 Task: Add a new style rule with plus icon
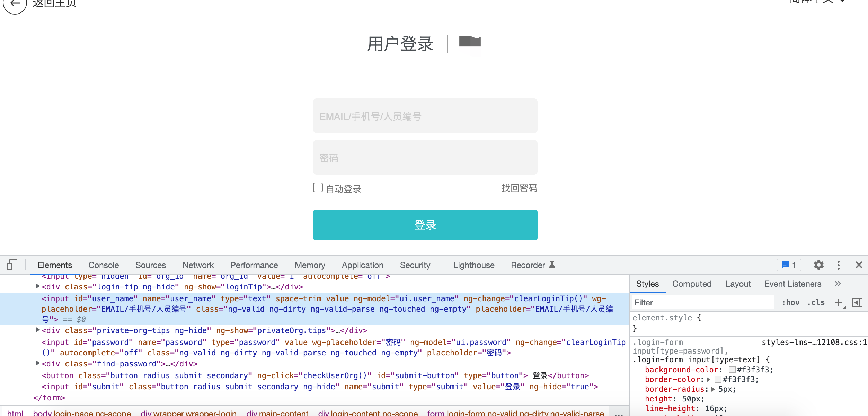(x=838, y=303)
